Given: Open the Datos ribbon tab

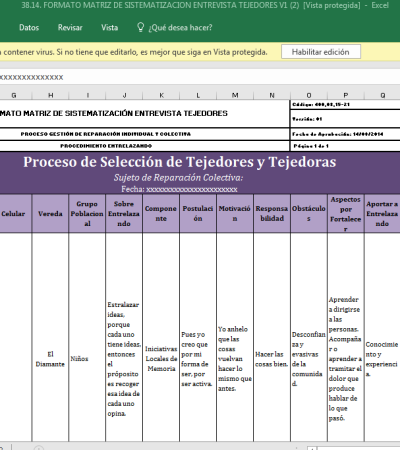Looking at the screenshot, I should click(29, 28).
